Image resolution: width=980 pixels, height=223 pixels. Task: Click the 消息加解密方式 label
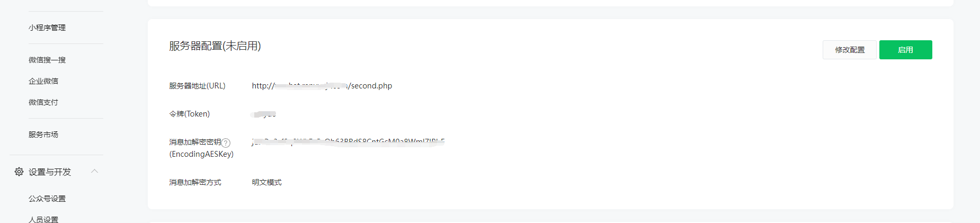click(195, 182)
